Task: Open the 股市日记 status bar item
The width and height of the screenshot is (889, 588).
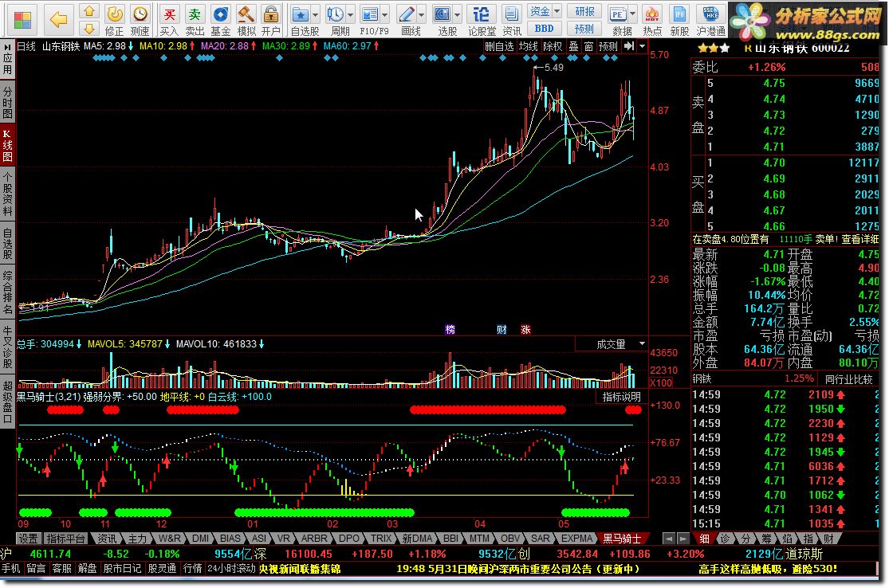Action: pos(122,568)
